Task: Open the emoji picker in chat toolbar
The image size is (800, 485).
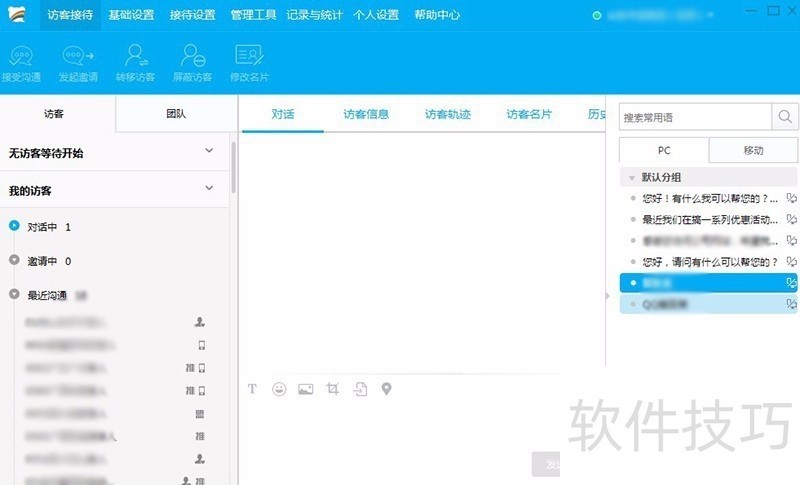Action: 279,389
